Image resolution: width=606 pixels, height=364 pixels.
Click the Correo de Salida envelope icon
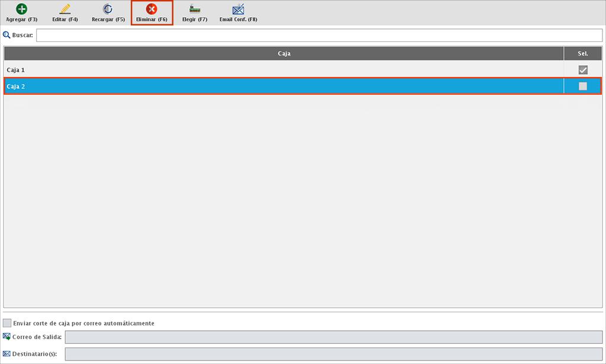pyautogui.click(x=7, y=337)
